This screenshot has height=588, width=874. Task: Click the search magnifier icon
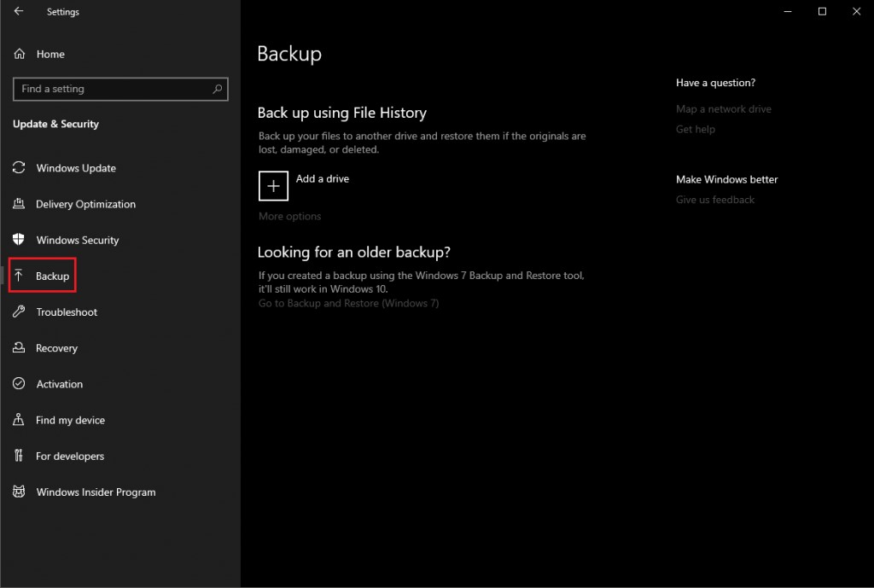click(218, 89)
